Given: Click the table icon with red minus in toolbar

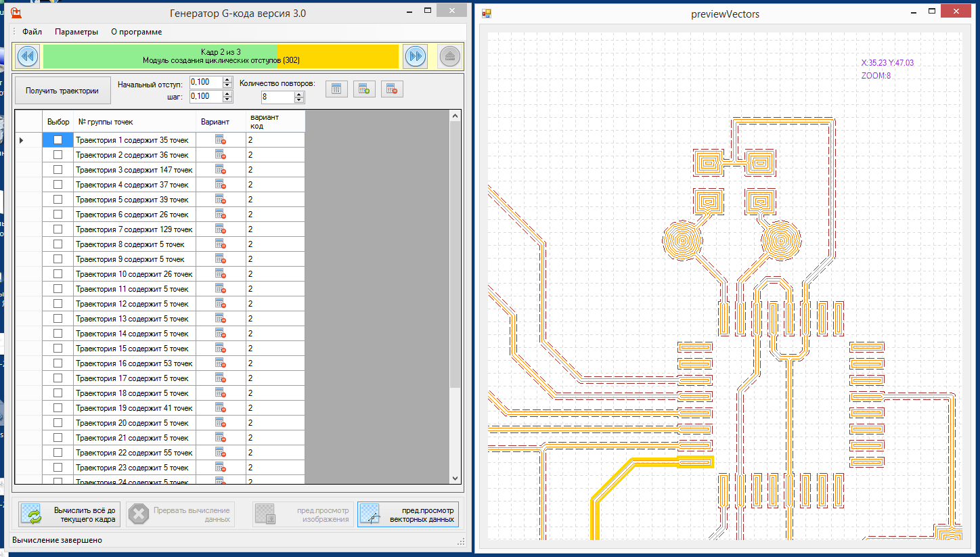Looking at the screenshot, I should point(392,89).
